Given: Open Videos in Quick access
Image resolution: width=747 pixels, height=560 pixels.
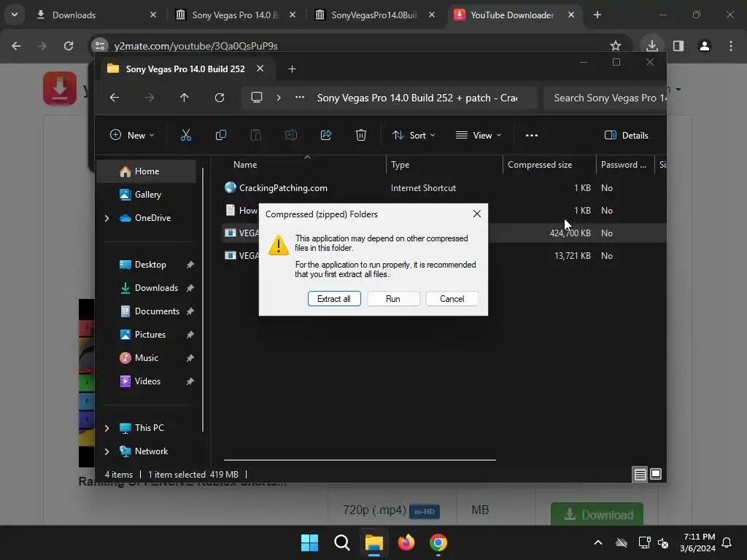Looking at the screenshot, I should pyautogui.click(x=147, y=381).
